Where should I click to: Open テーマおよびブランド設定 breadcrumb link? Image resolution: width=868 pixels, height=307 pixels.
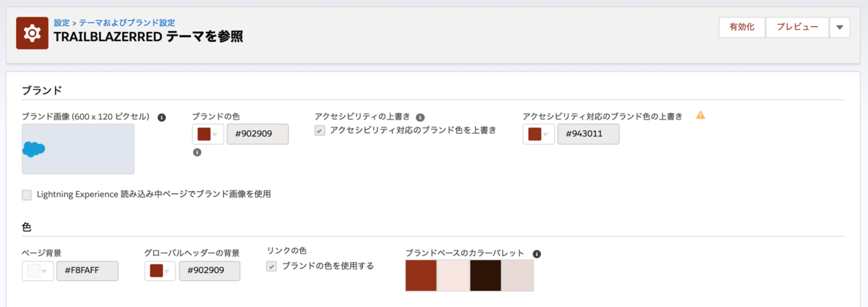[x=127, y=23]
